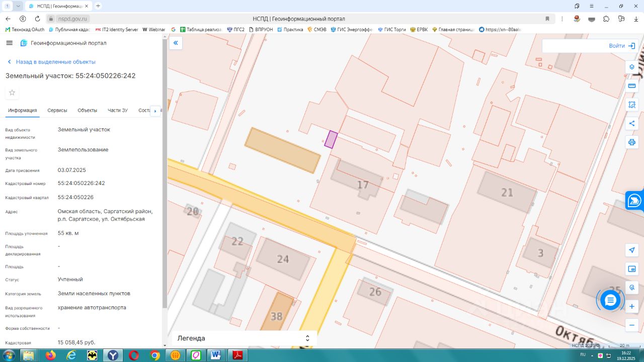
Task: Open the Части ЗУ tab
Action: point(118,111)
